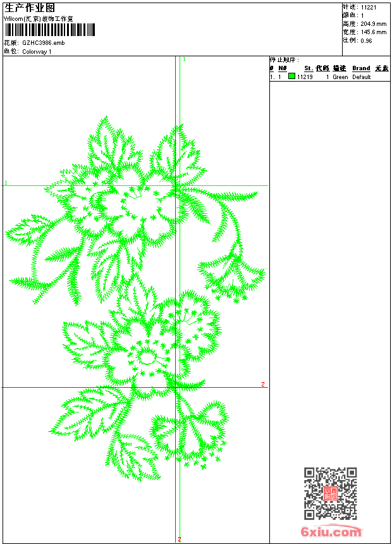Click the green marker 1 at the left edge
This screenshot has width=392, height=544.
(6, 183)
